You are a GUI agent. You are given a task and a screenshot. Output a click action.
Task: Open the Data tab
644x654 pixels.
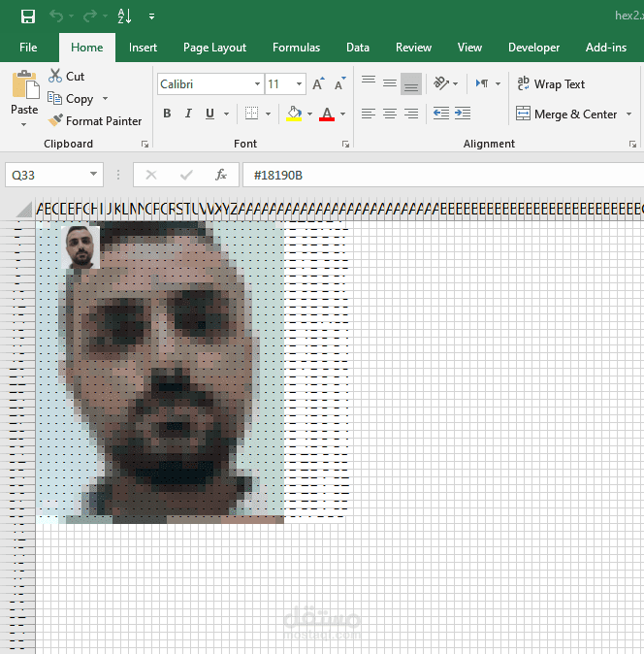(x=358, y=48)
